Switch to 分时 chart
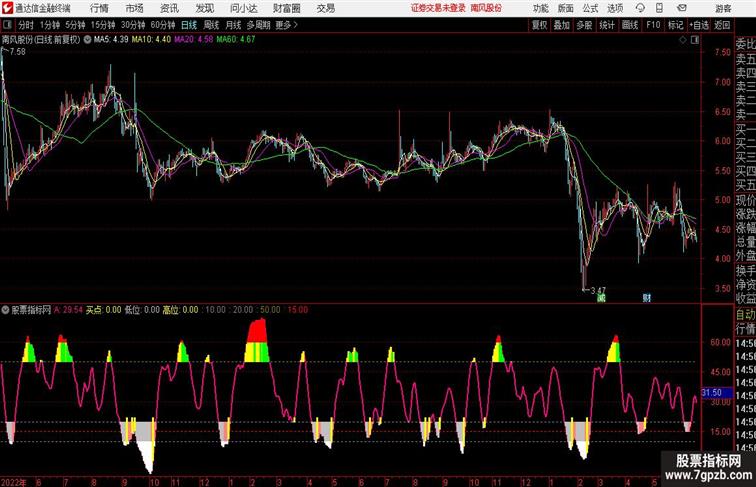 26,25
